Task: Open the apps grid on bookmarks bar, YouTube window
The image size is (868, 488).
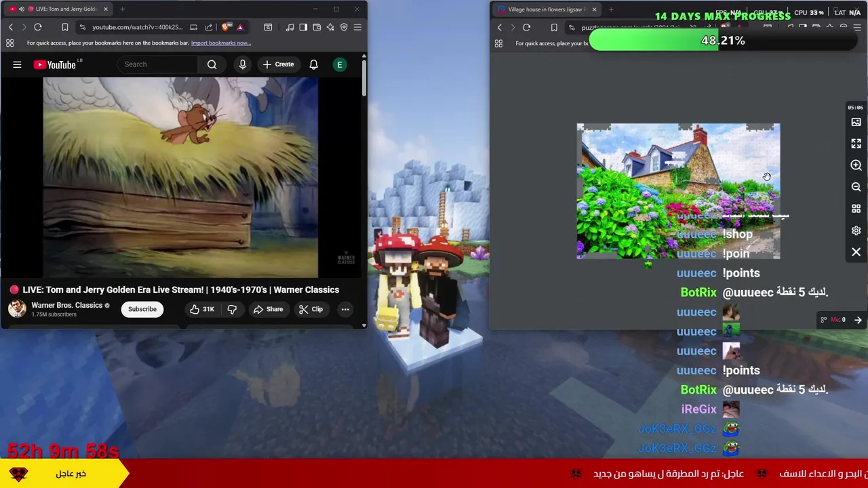Action: point(10,43)
